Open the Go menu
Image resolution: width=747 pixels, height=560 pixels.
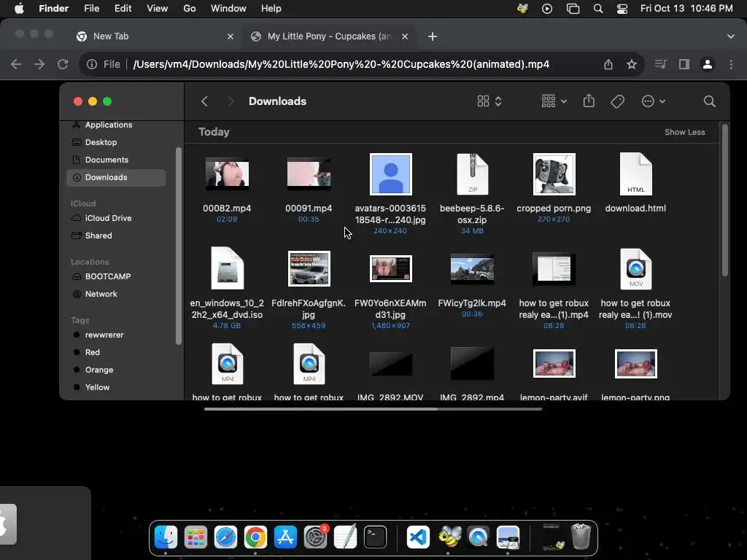click(190, 9)
